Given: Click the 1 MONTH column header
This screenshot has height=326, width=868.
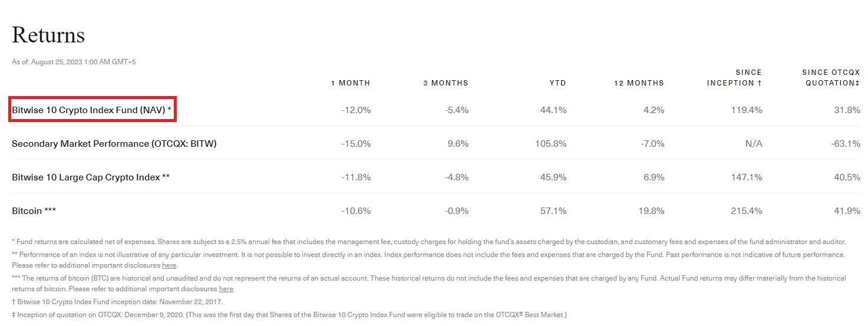Looking at the screenshot, I should [x=351, y=83].
